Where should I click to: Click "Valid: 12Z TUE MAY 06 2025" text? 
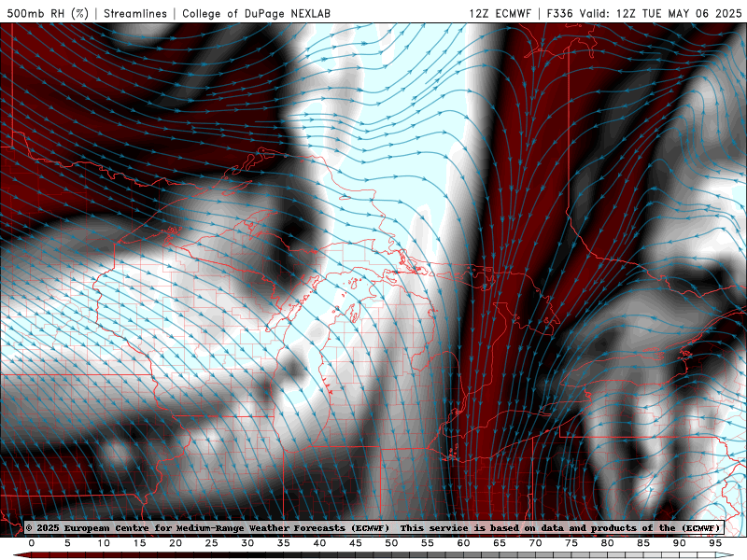[661, 13]
